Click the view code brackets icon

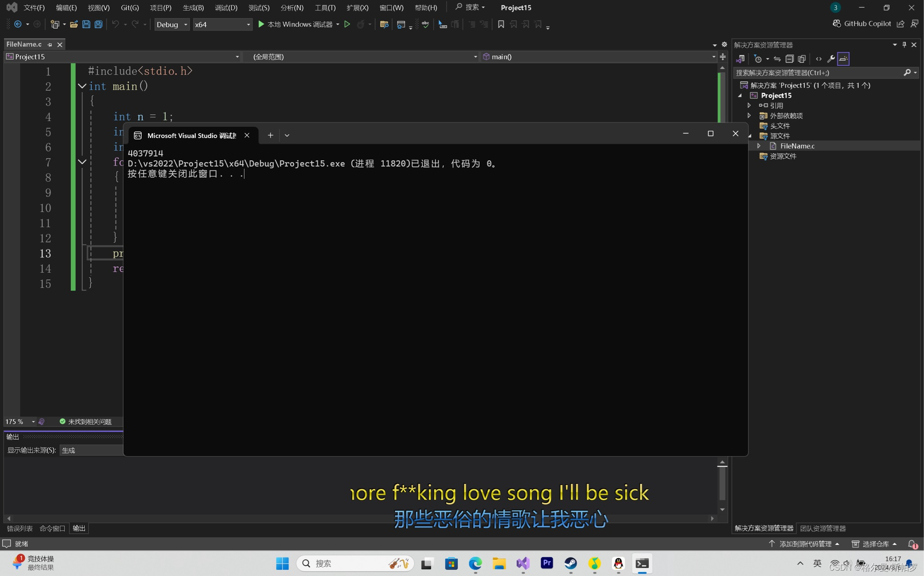point(819,59)
